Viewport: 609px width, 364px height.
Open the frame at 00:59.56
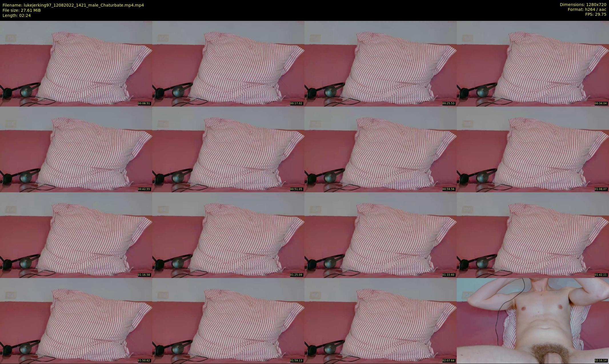pos(380,149)
